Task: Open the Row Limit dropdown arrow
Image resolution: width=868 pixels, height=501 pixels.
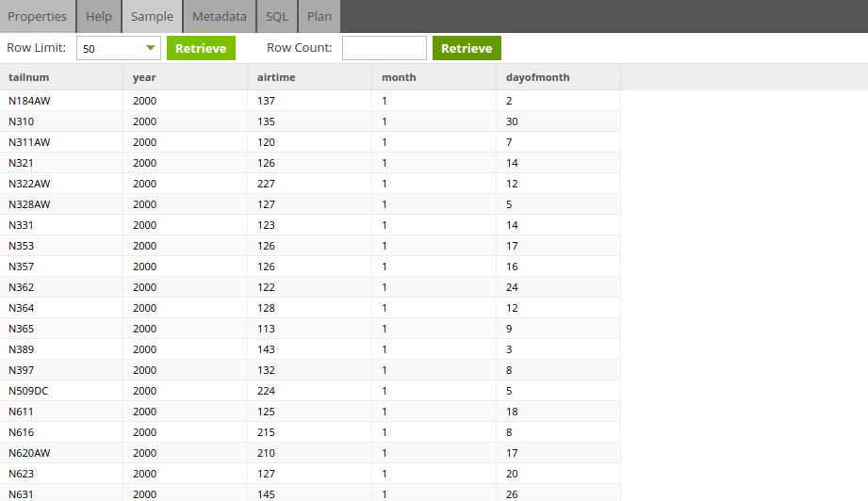Action: click(150, 48)
